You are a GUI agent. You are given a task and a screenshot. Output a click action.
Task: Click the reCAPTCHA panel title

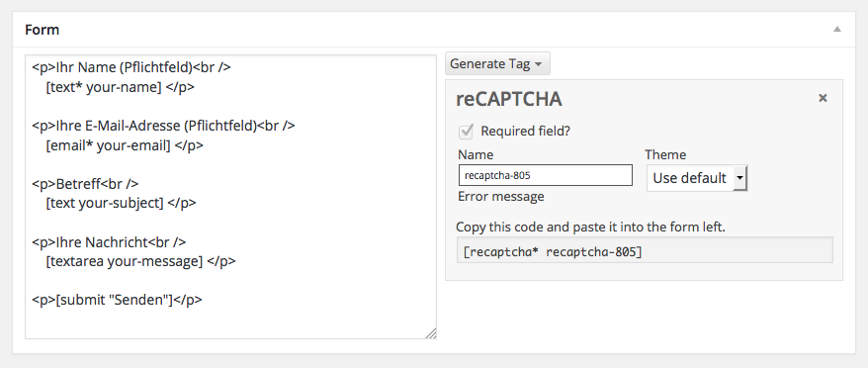(x=509, y=99)
